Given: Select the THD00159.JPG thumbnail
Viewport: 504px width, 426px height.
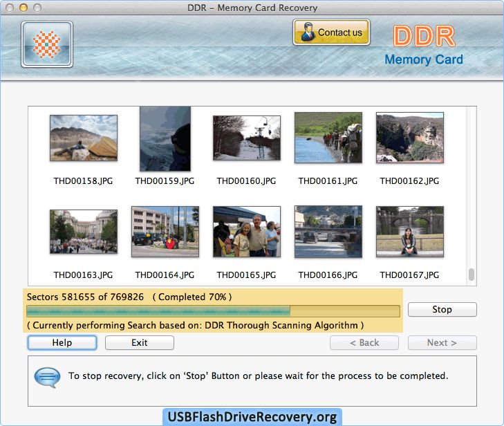Looking at the screenshot, I should click(165, 139).
